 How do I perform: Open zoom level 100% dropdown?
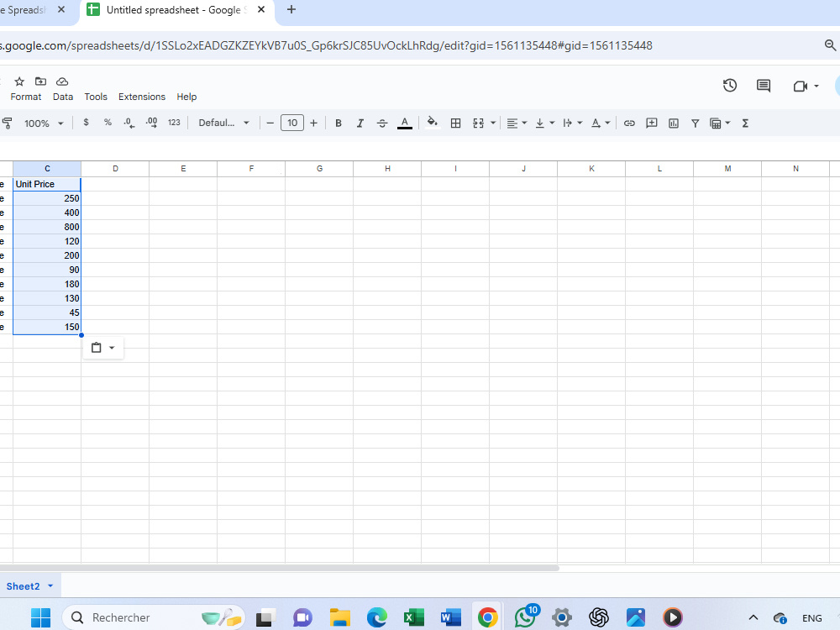click(44, 123)
